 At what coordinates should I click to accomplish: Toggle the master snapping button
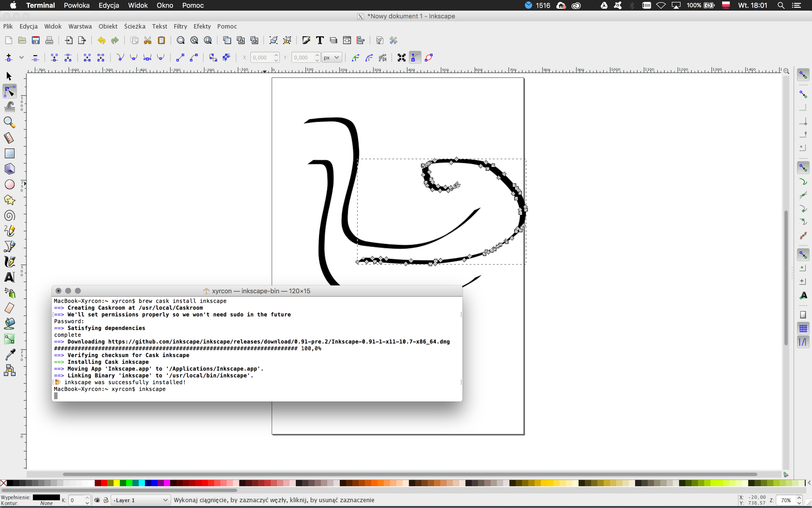803,75
